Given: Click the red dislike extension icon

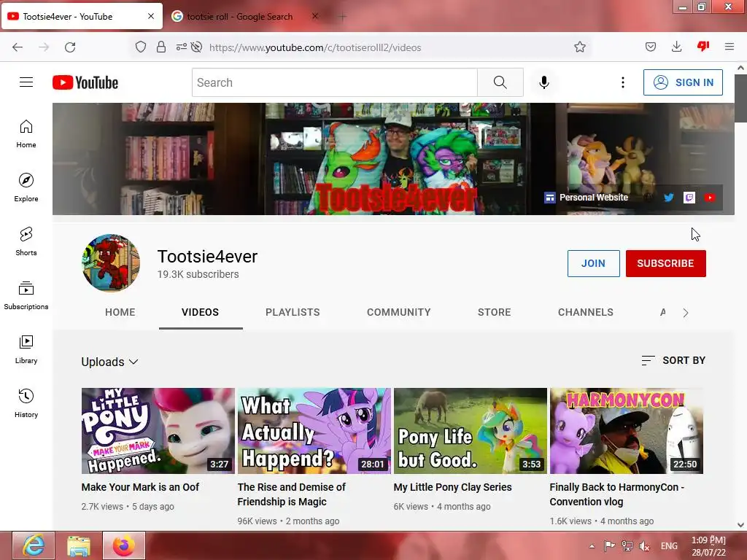Looking at the screenshot, I should click(703, 46).
